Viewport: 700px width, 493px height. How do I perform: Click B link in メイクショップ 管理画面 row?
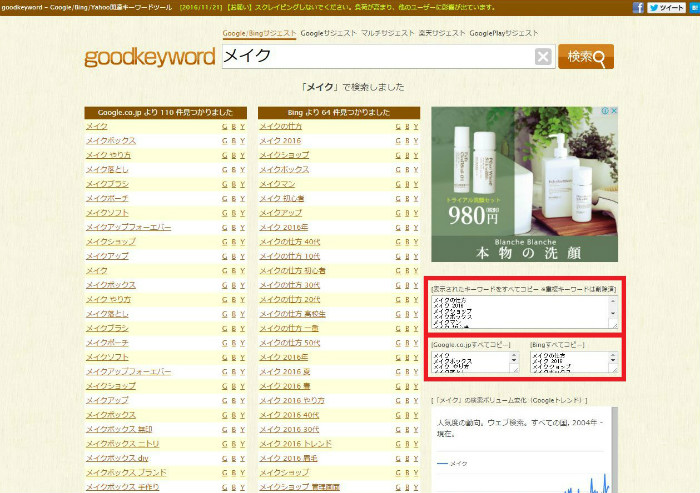coord(407,487)
